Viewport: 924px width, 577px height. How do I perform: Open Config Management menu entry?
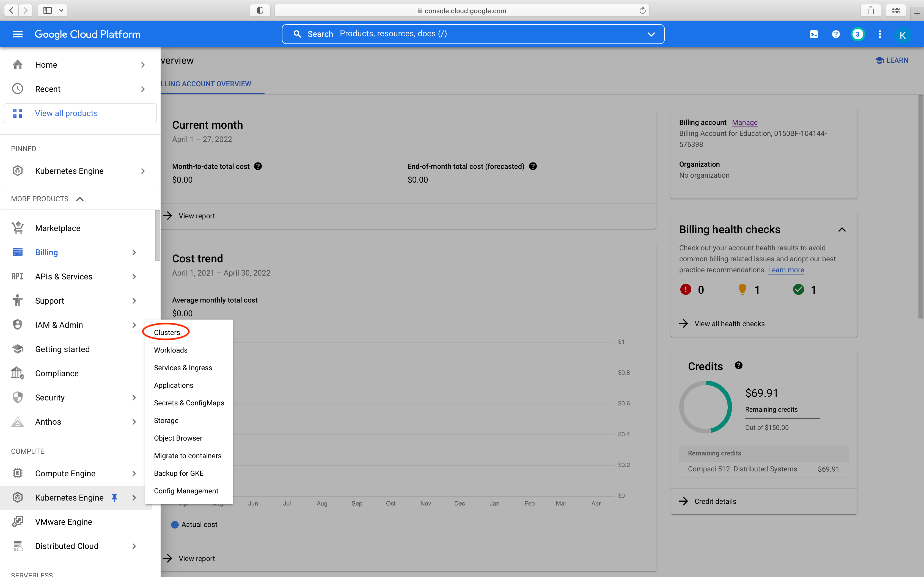(186, 491)
